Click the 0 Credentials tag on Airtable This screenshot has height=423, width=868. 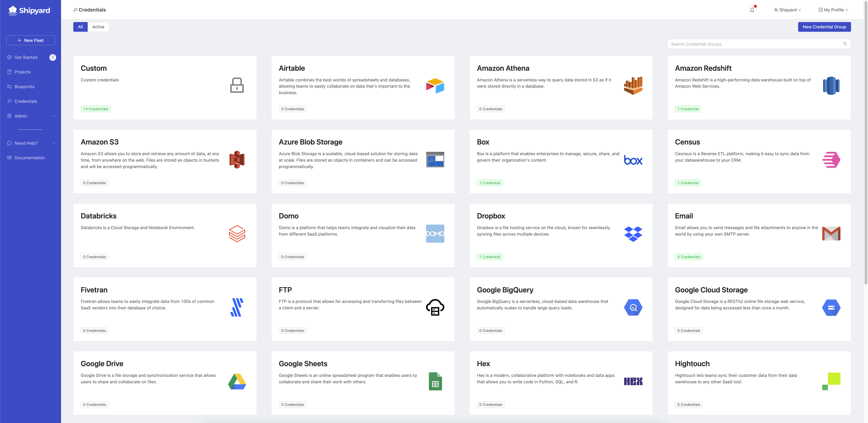point(293,109)
